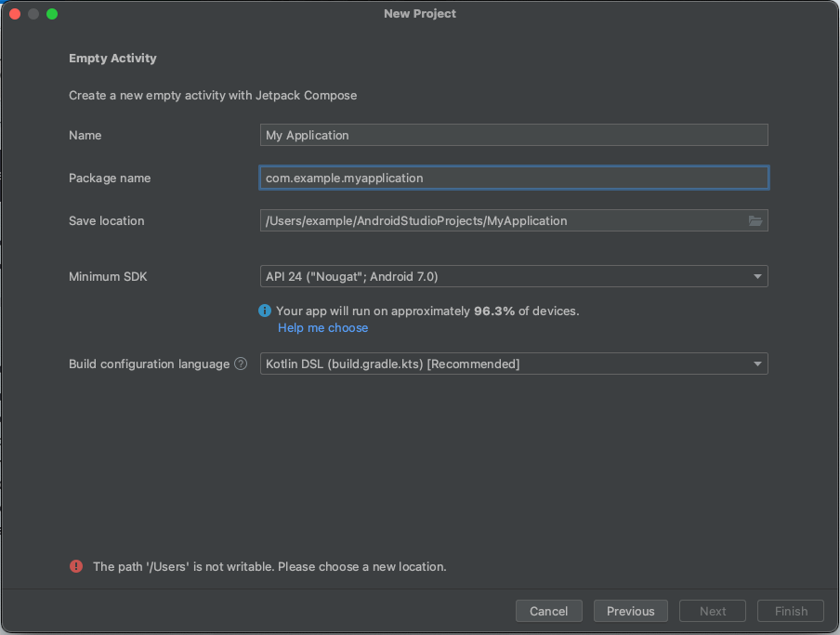Go back with the Previous button
This screenshot has height=635, width=840.
coord(631,611)
